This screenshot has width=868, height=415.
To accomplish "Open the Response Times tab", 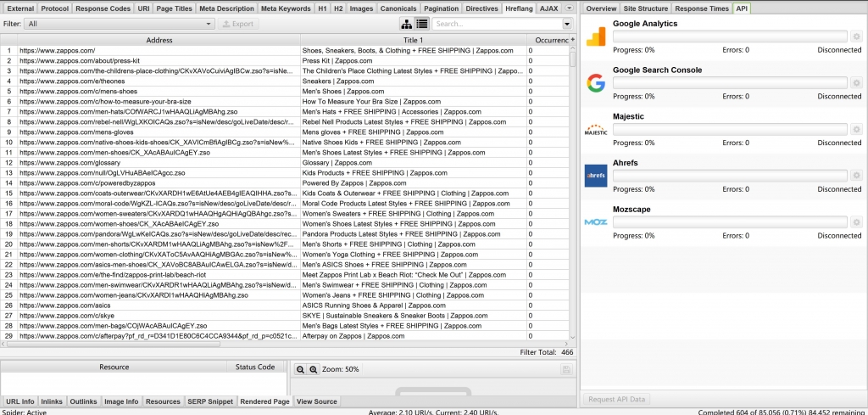I will (x=702, y=8).
